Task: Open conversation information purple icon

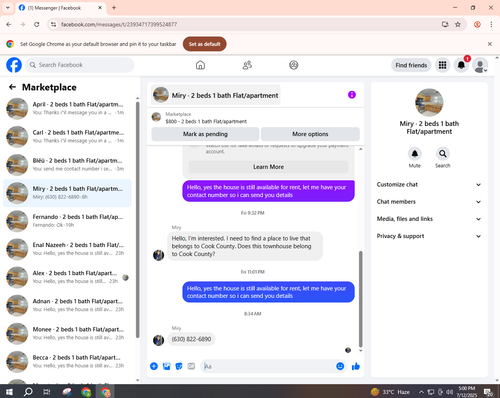Action: (352, 95)
